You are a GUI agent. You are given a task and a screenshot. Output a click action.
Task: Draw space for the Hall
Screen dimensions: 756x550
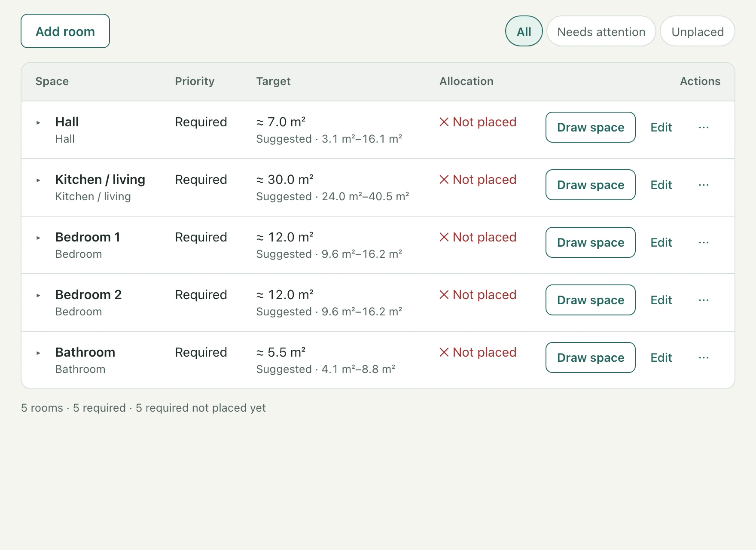(x=590, y=127)
